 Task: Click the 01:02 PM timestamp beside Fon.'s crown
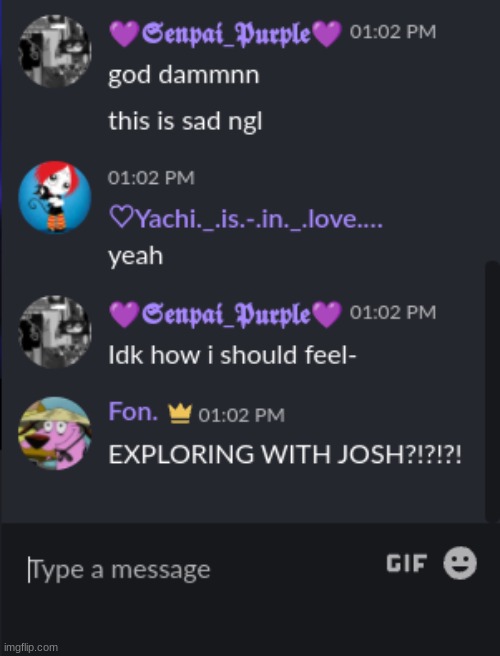pos(242,415)
